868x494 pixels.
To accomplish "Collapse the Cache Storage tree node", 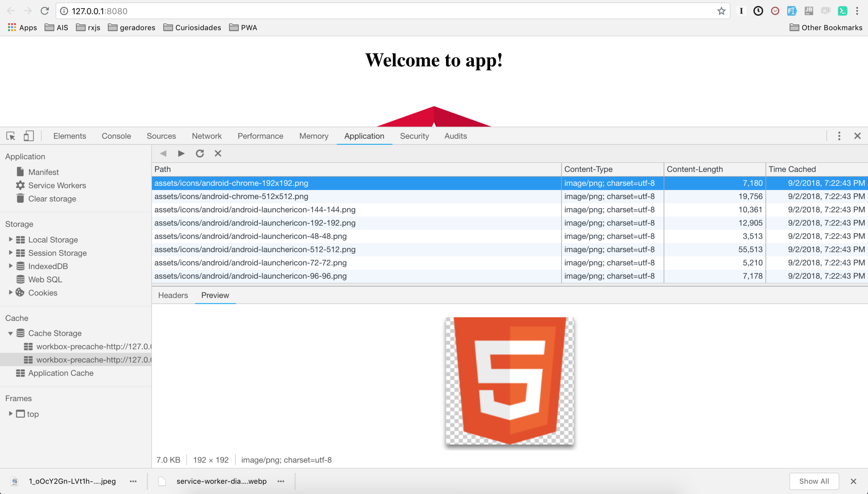I will point(11,333).
